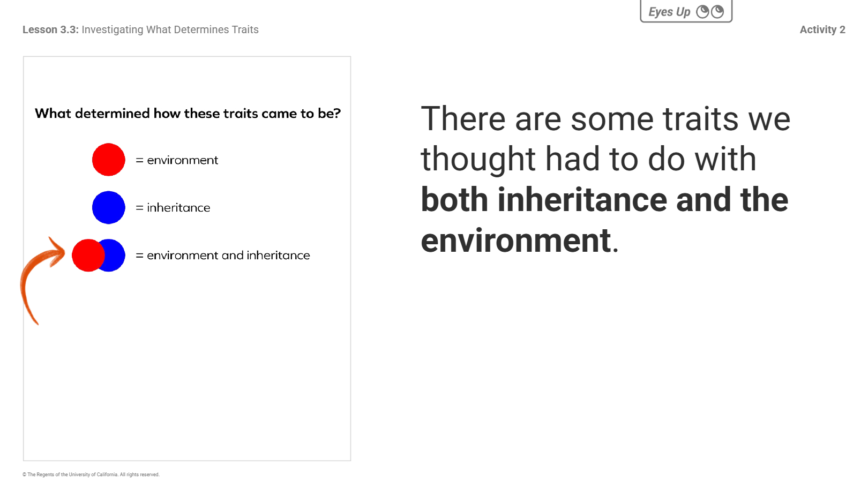Click the red environment circle
The width and height of the screenshot is (868, 488).
tap(109, 160)
